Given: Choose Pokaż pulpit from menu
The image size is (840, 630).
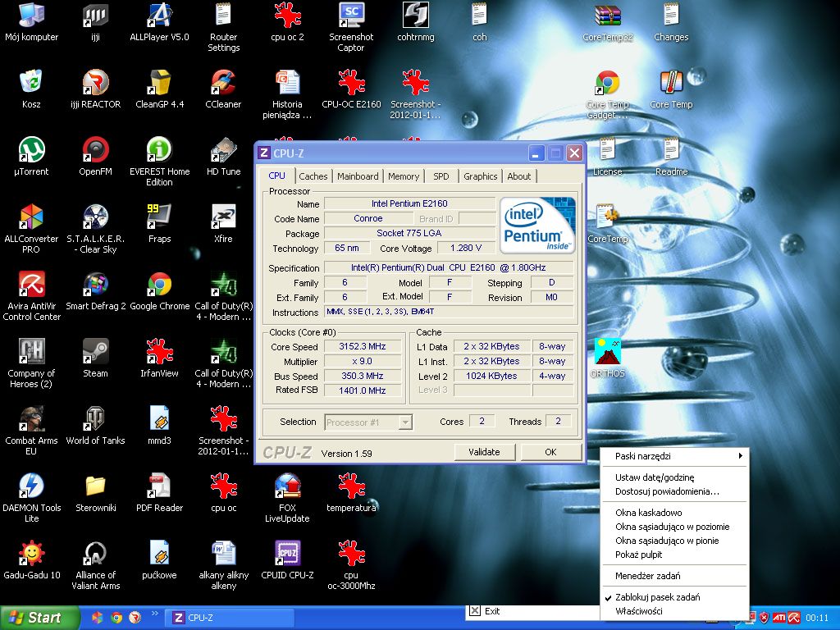Looking at the screenshot, I should click(x=674, y=555).
